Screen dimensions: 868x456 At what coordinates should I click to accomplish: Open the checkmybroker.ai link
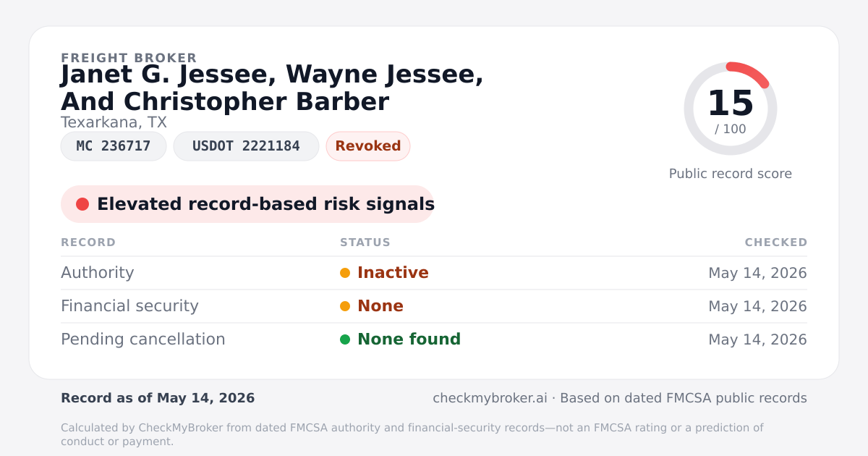(x=489, y=398)
